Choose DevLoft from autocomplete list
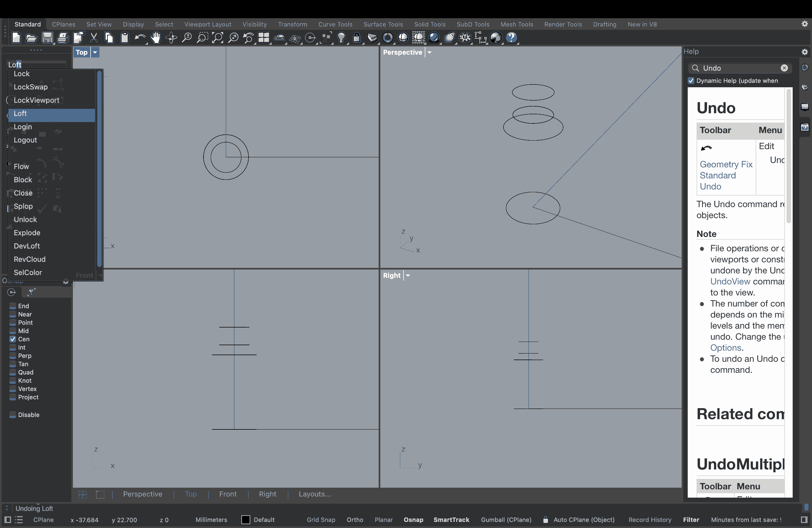 click(x=27, y=246)
